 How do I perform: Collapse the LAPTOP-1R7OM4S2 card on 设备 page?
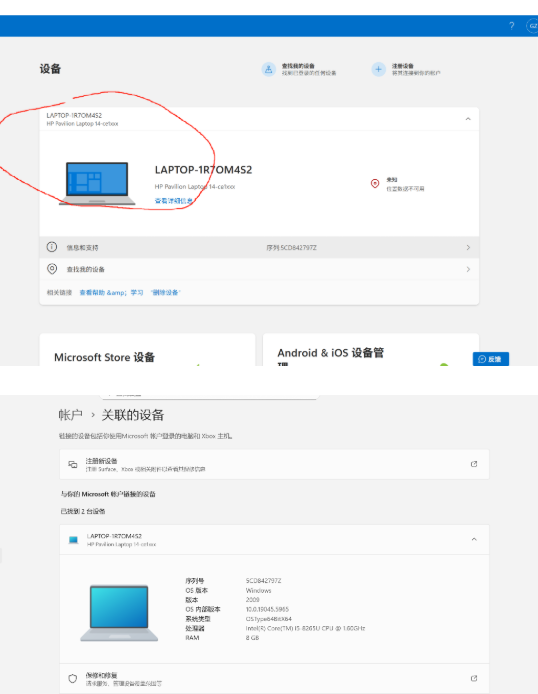(x=468, y=119)
